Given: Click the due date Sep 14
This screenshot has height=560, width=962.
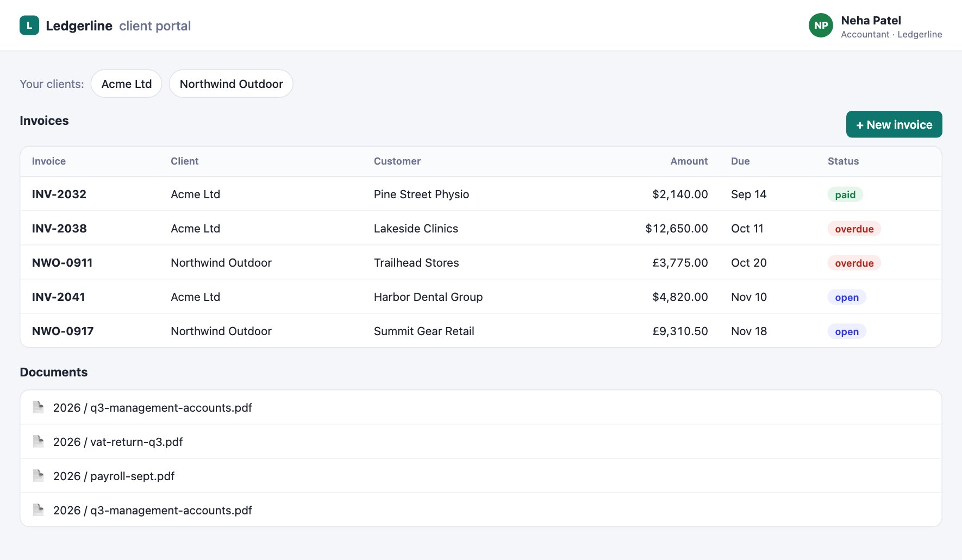Looking at the screenshot, I should (x=748, y=194).
